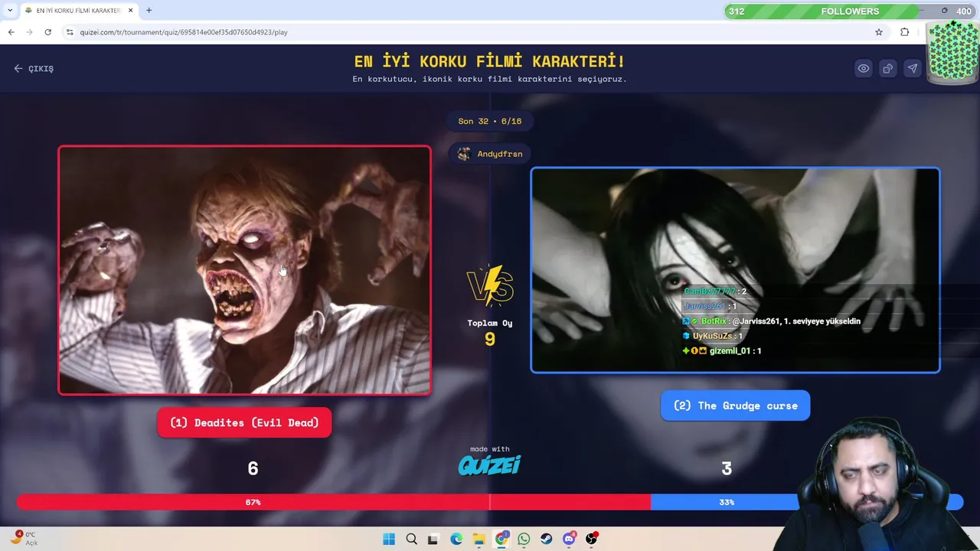Click the FOLLOWERS goal progress bar
Image resolution: width=980 pixels, height=551 pixels.
(850, 11)
